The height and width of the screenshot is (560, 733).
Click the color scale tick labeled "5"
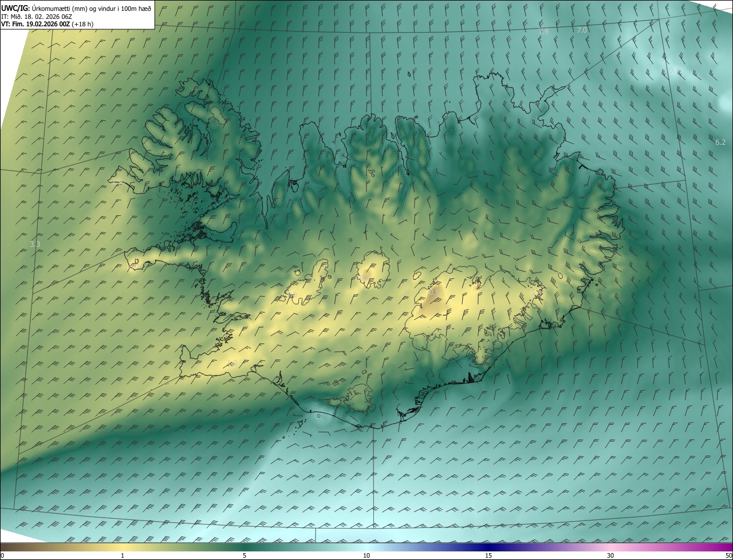(245, 555)
